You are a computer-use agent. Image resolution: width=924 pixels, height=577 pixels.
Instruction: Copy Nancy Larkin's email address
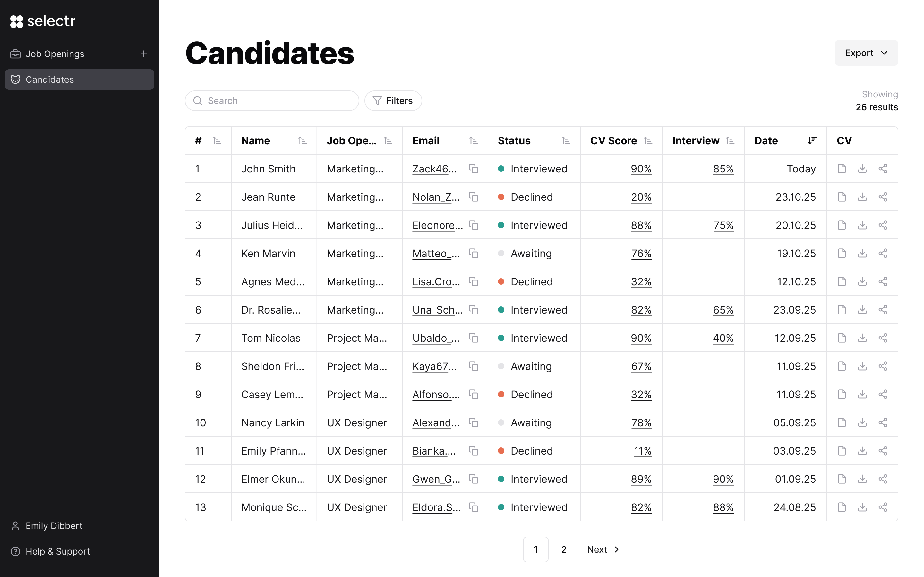coord(474,423)
